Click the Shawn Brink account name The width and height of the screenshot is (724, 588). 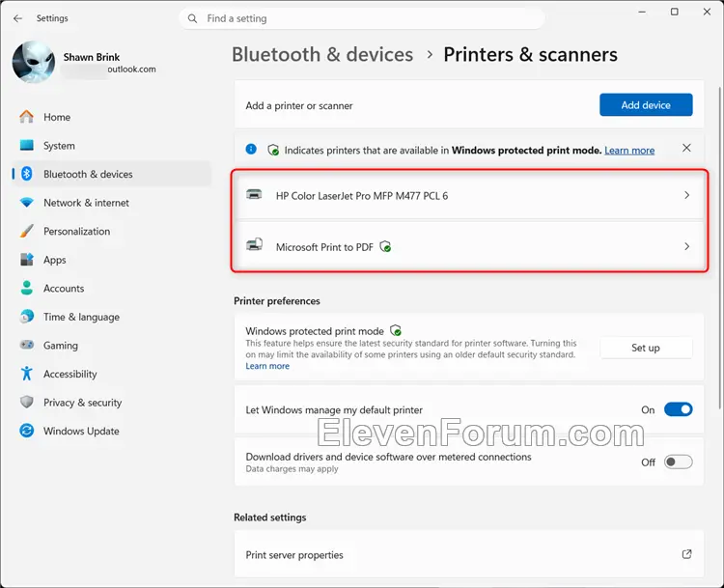point(92,57)
